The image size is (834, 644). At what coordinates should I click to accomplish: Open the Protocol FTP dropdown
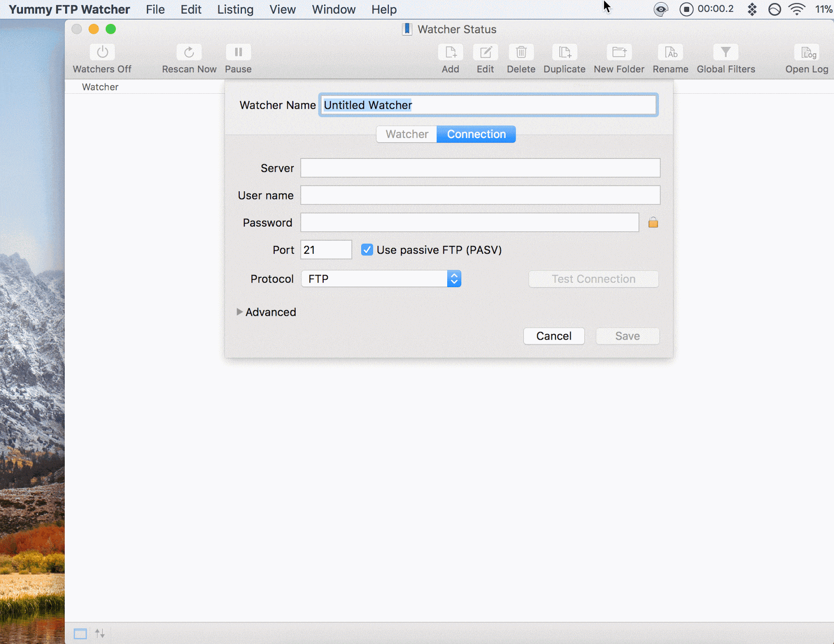coord(381,279)
